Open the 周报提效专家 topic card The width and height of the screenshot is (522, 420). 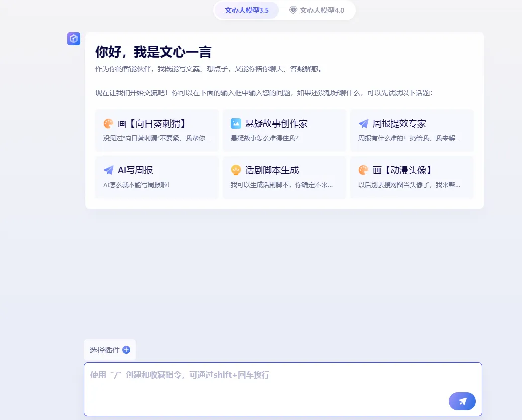coord(411,131)
